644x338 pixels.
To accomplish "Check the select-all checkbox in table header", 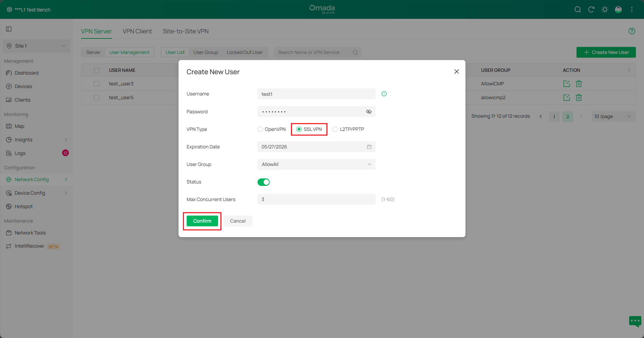I will pyautogui.click(x=97, y=70).
